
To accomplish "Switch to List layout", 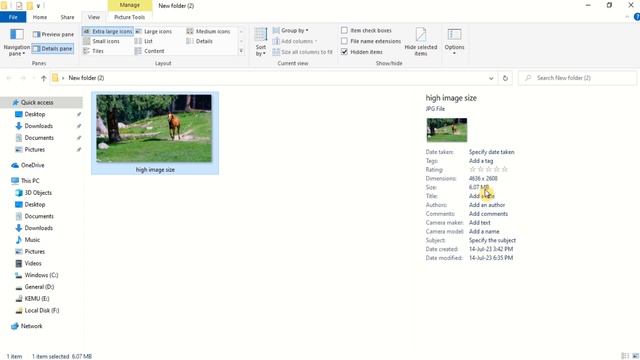I will (144, 41).
